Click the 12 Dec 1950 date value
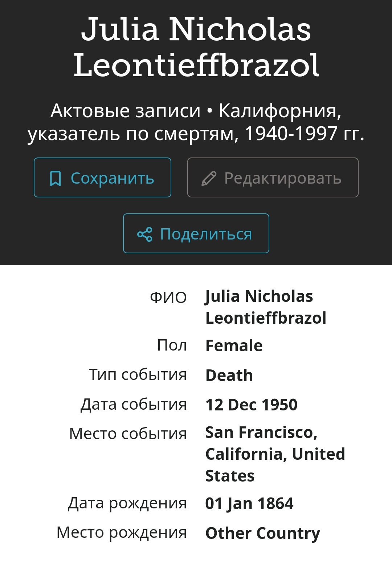This screenshot has width=392, height=569. 251,405
